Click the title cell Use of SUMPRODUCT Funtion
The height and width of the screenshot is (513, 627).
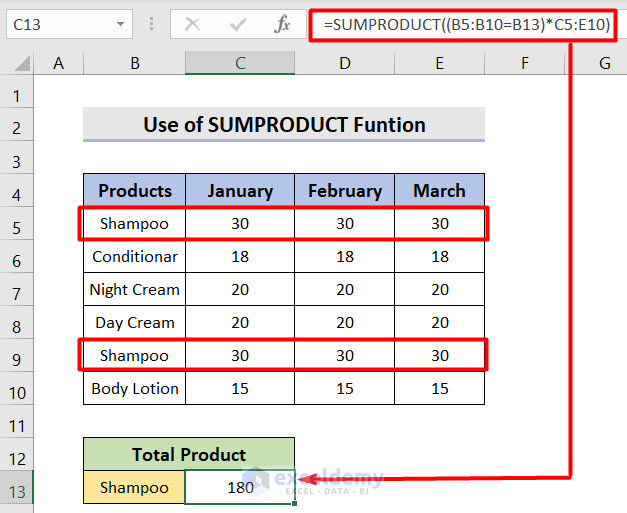284,125
